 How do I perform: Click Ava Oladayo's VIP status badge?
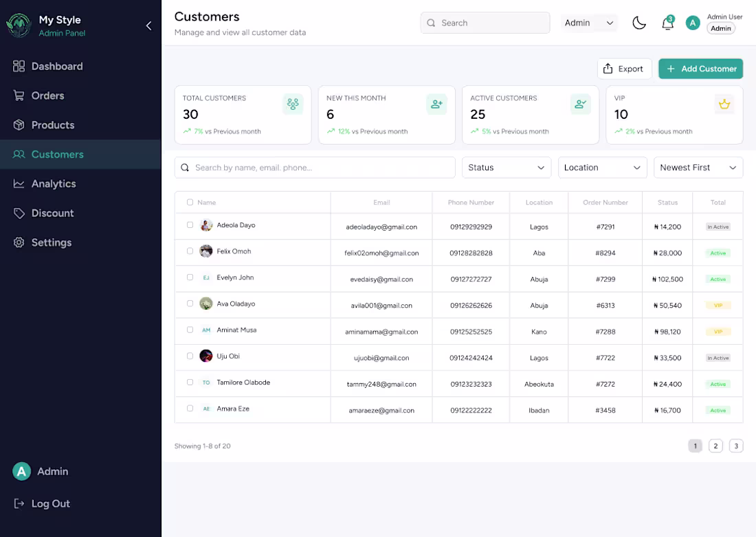[x=718, y=306]
